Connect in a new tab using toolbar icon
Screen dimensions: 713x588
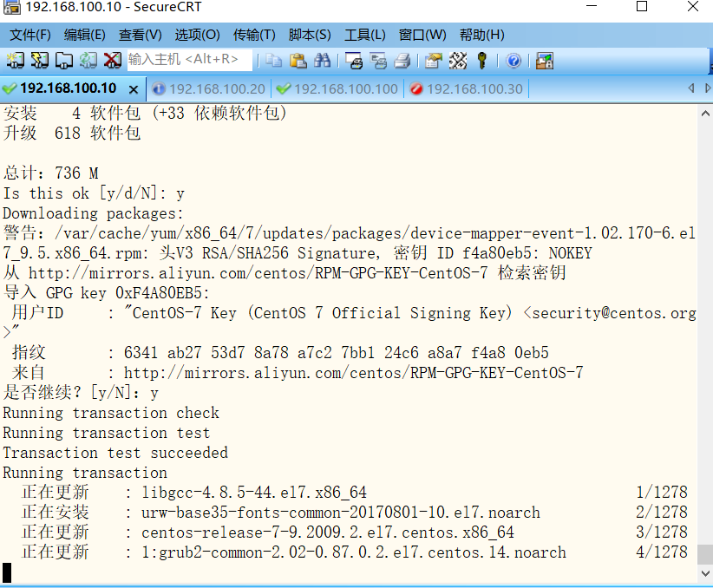pos(63,61)
